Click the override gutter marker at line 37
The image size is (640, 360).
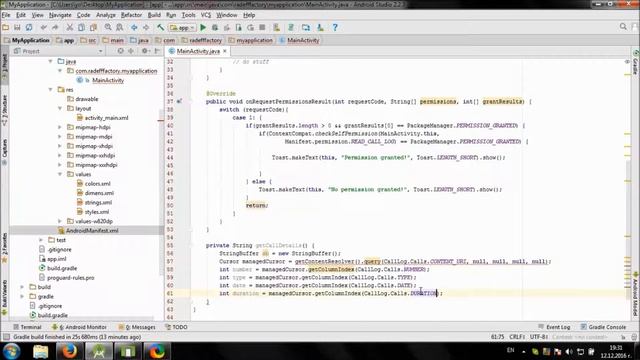pos(179,101)
